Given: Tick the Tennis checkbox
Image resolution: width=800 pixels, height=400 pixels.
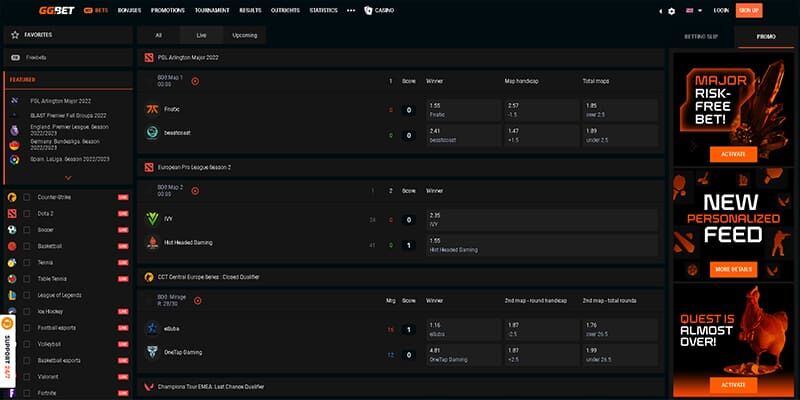Looking at the screenshot, I should pyautogui.click(x=27, y=263).
